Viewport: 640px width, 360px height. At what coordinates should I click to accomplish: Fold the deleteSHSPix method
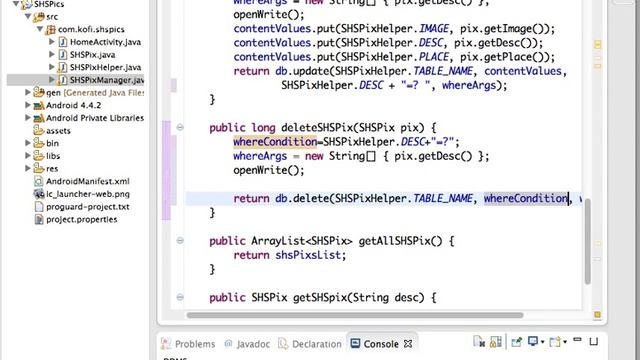pos(180,127)
